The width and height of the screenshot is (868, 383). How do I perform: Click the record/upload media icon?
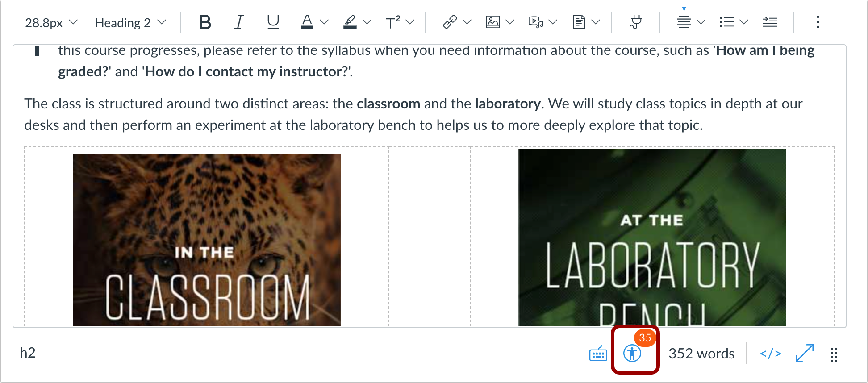pos(536,22)
